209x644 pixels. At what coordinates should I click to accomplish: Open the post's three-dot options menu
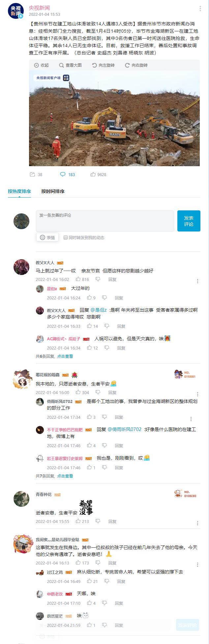pyautogui.click(x=200, y=9)
